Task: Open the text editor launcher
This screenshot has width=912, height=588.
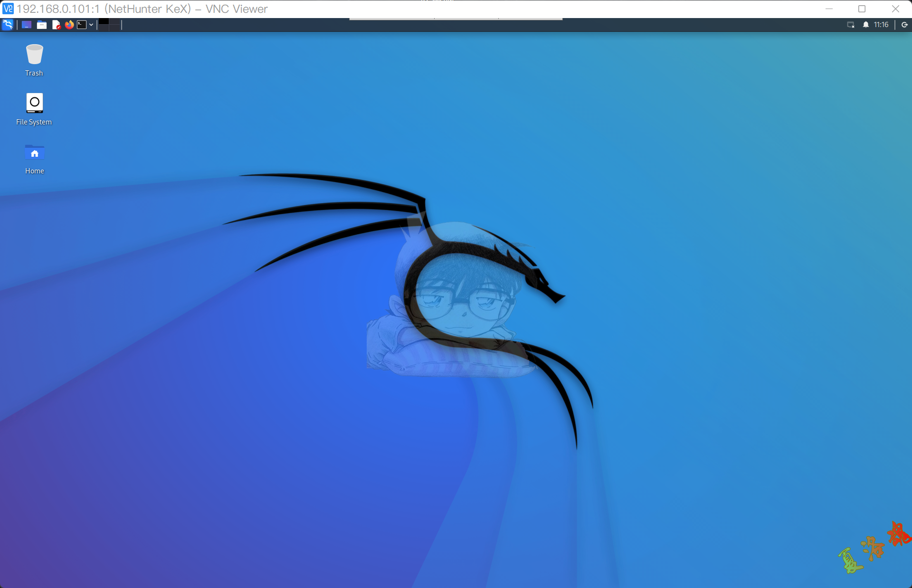Action: coord(56,25)
